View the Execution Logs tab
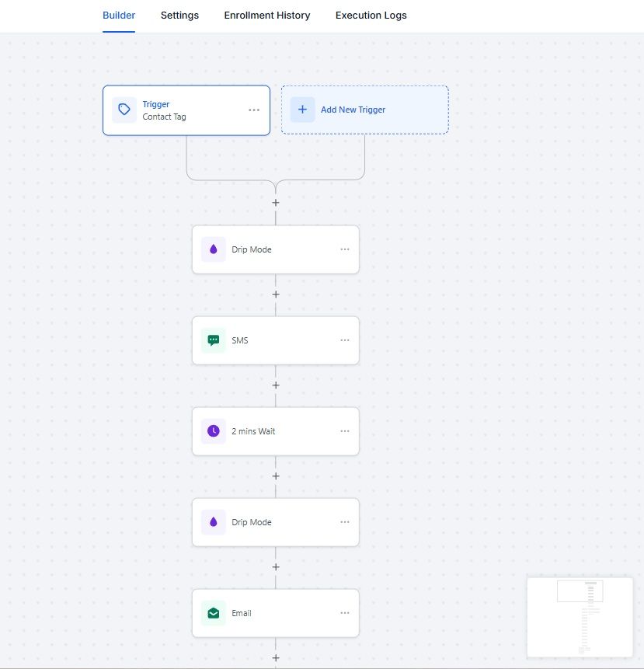The image size is (644, 669). click(x=371, y=16)
